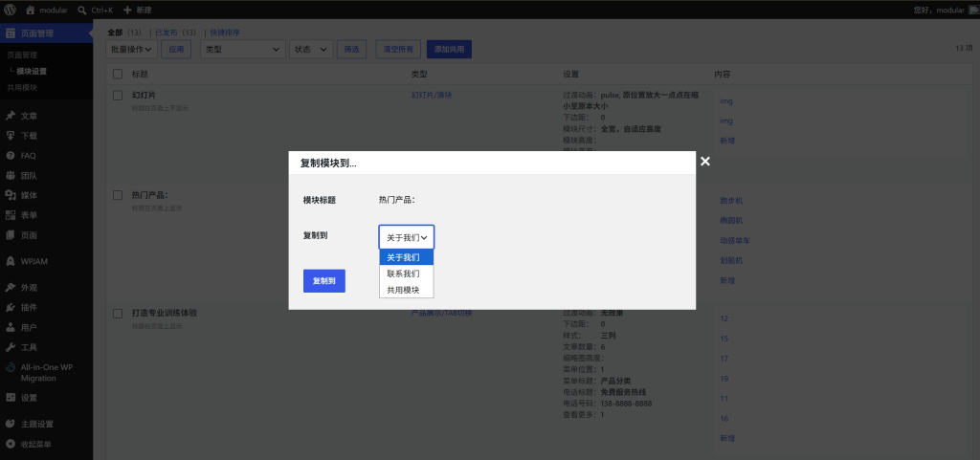Collapse the 复制到 target dropdown
This screenshot has width=980, height=460.
click(x=406, y=237)
